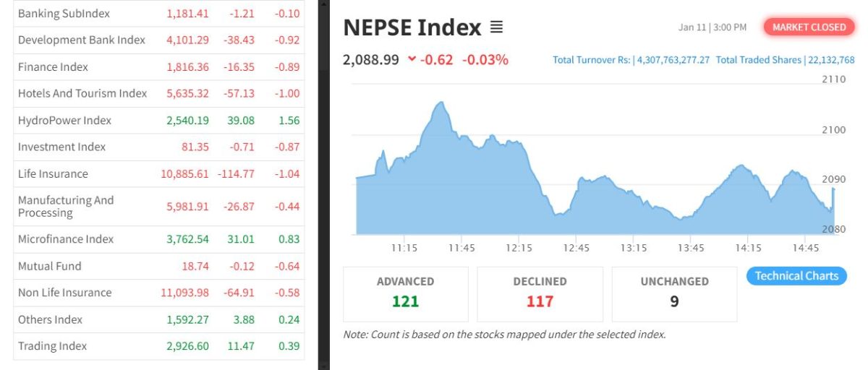Click the Advanced stocks count box
This screenshot has width=868, height=370.
pyautogui.click(x=405, y=293)
